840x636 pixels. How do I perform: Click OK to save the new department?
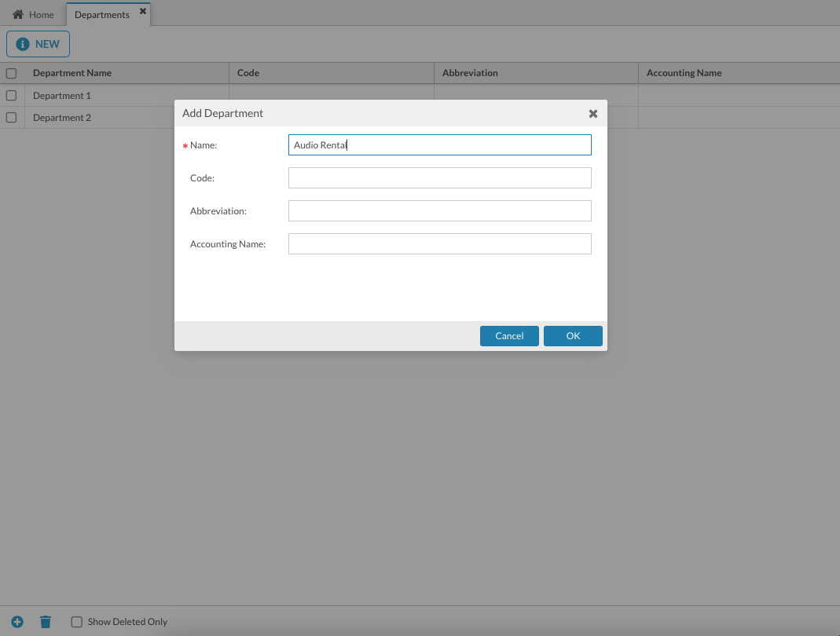click(x=572, y=335)
